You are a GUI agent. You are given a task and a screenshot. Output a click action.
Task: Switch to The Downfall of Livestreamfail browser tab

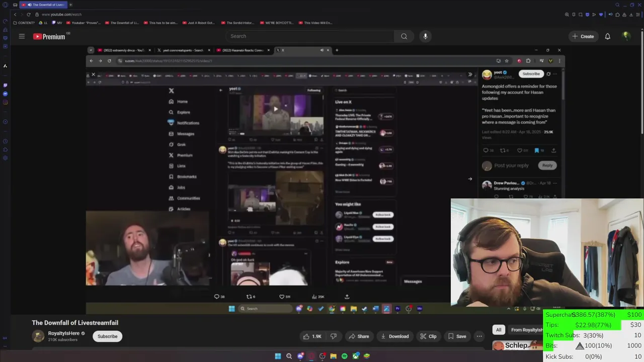click(44, 5)
